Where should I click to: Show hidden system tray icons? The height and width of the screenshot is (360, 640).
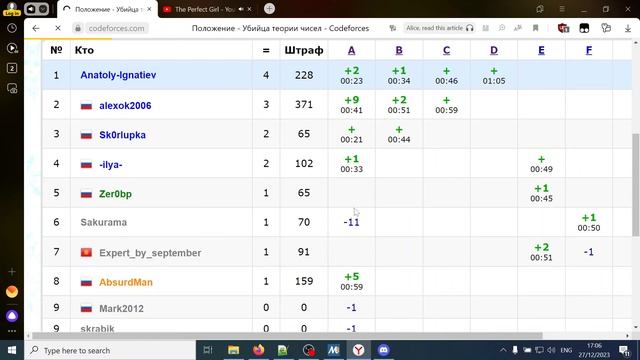click(503, 350)
